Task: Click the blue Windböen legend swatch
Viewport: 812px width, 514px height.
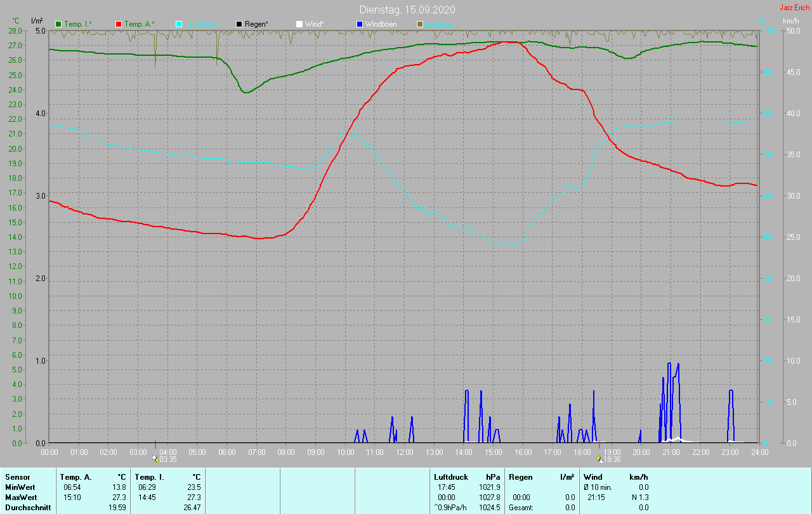Action: coord(360,24)
